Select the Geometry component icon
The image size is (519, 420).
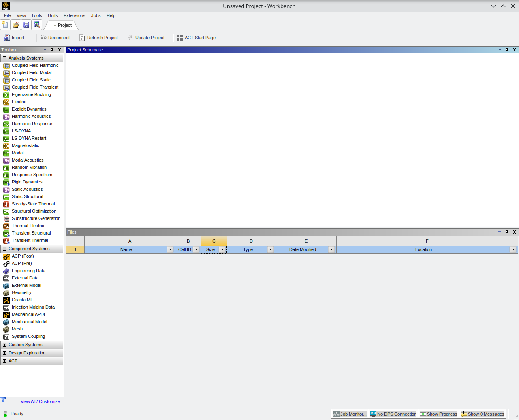(6, 293)
